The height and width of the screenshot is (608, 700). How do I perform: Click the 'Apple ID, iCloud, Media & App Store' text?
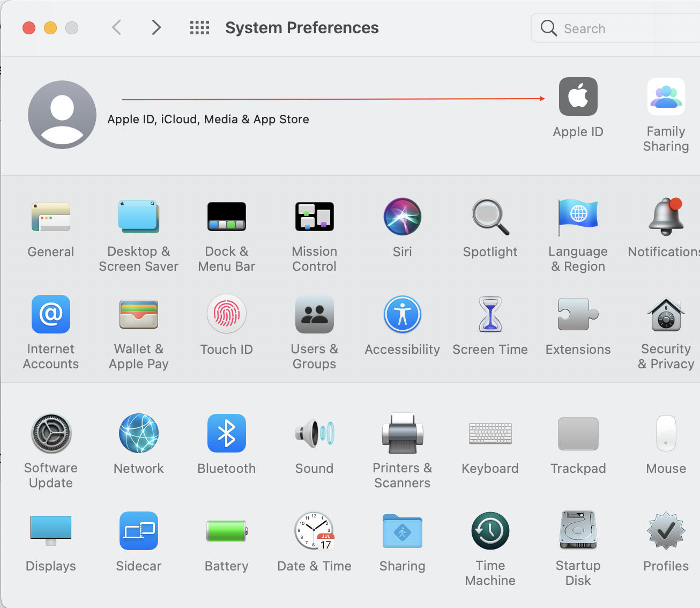pos(208,119)
